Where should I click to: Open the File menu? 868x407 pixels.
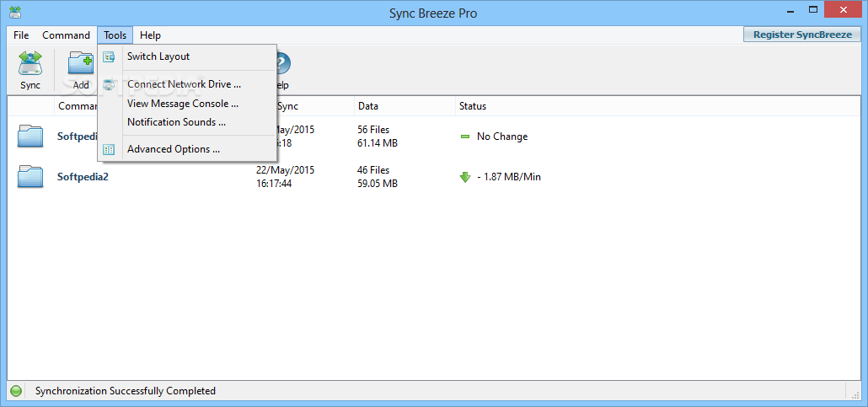click(21, 35)
